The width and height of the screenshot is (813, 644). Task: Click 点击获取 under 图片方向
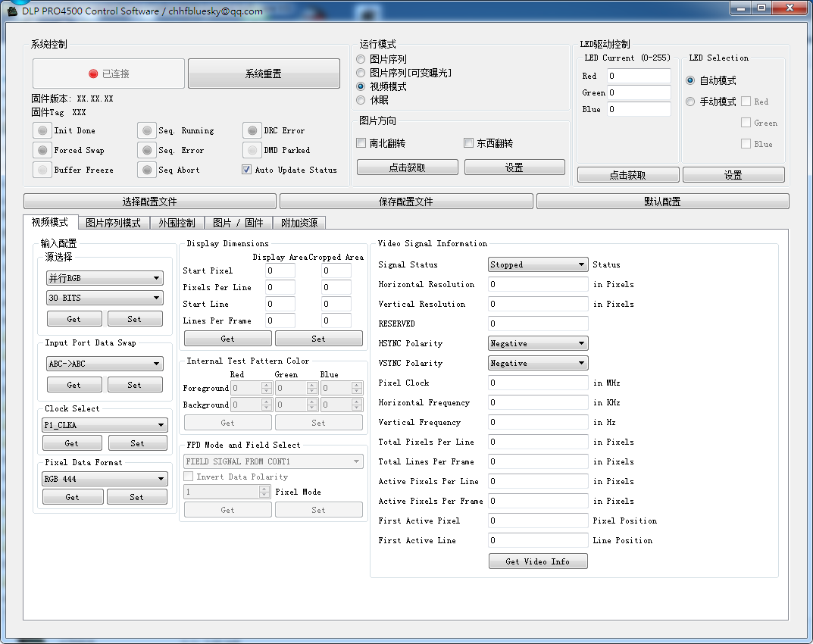click(408, 167)
